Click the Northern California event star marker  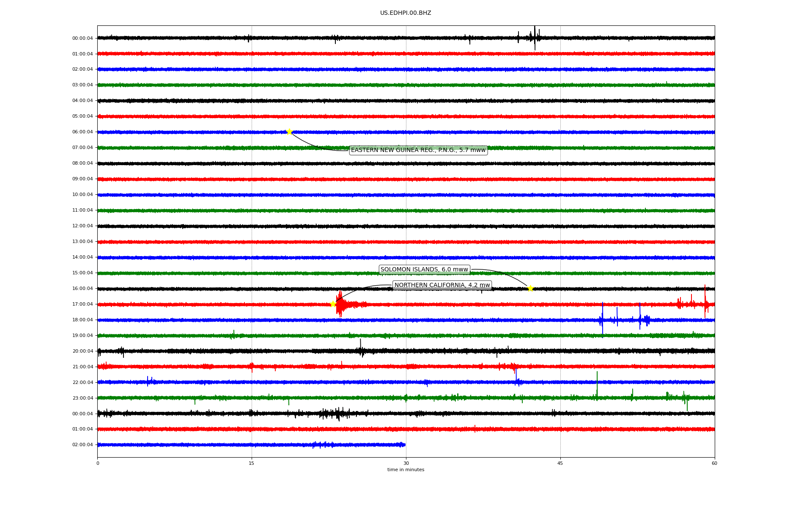tap(333, 304)
